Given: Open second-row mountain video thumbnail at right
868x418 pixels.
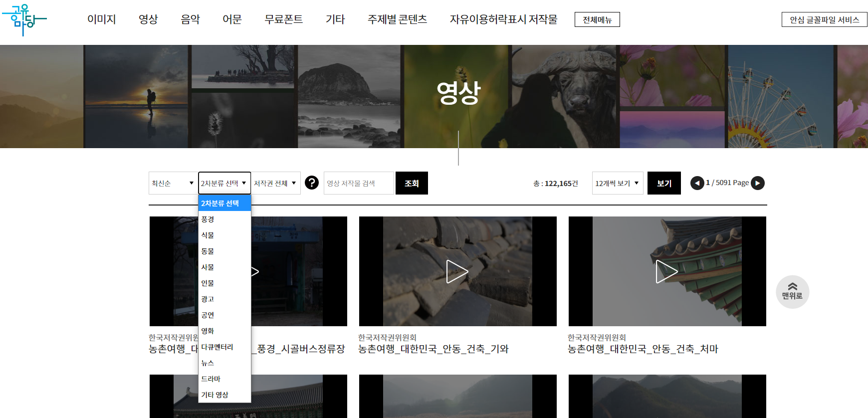Looking at the screenshot, I should click(x=667, y=396).
